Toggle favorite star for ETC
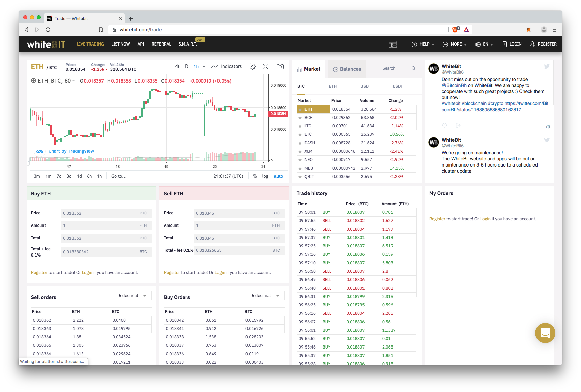The width and height of the screenshot is (581, 392). coord(300,134)
